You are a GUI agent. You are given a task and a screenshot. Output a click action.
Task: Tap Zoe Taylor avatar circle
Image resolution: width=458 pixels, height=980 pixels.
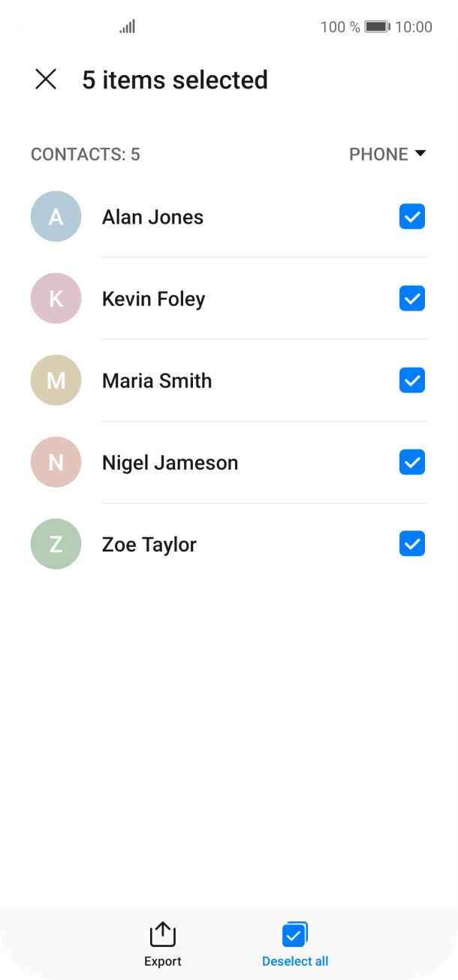[x=56, y=544]
